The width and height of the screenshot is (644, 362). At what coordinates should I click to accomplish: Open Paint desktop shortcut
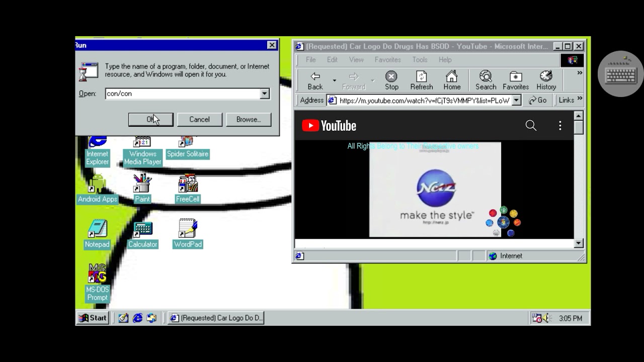[x=142, y=189]
